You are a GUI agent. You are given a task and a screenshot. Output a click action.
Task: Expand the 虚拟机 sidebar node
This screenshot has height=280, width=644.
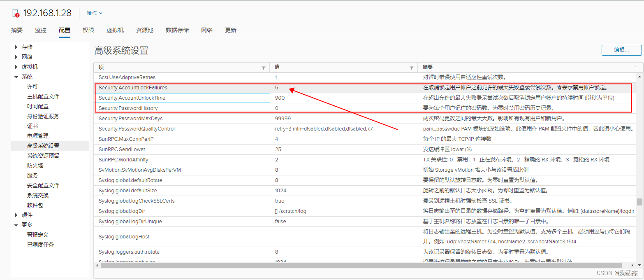point(16,67)
